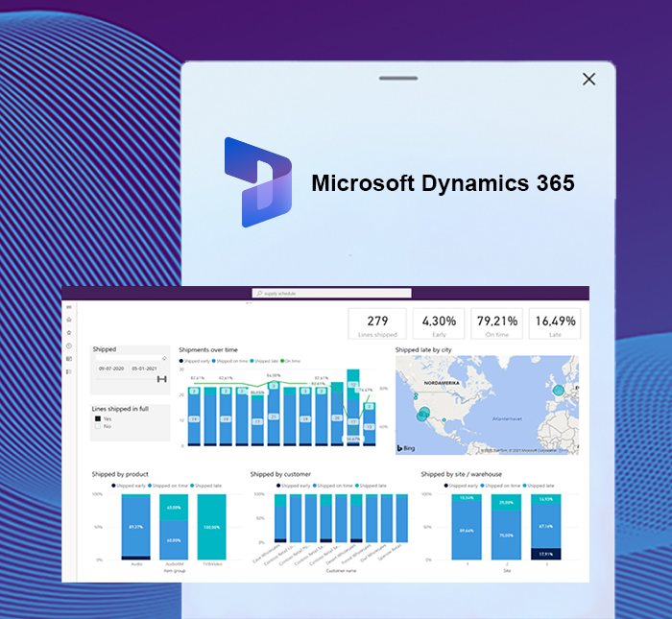Select site 2 segment labeled 75,00%
The image size is (672, 619).
coord(506,536)
